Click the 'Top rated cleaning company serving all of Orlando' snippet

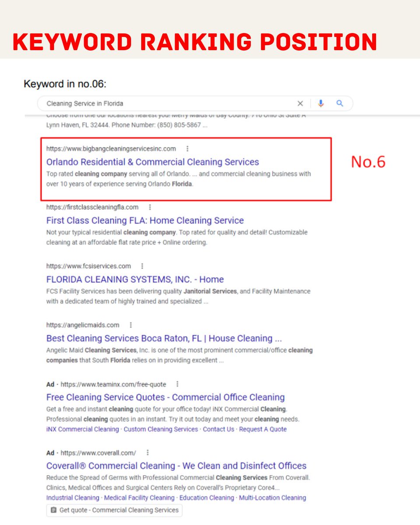pyautogui.click(x=178, y=179)
